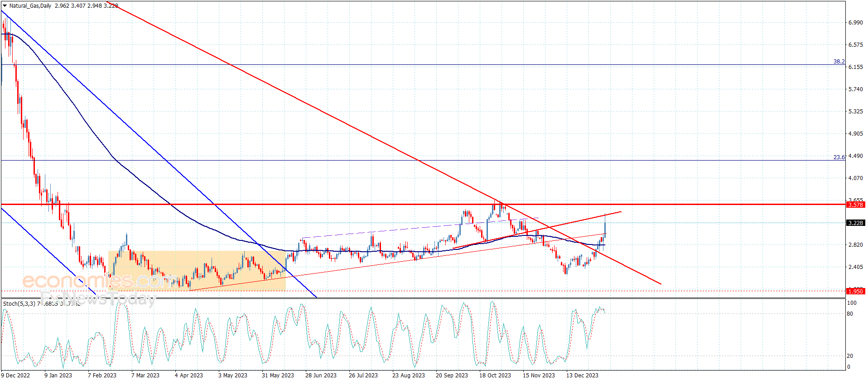Screen dimensions: 868x381
Task: Open the chart menu triangle beside Natural_Gas,Daily
Action: tap(5, 6)
